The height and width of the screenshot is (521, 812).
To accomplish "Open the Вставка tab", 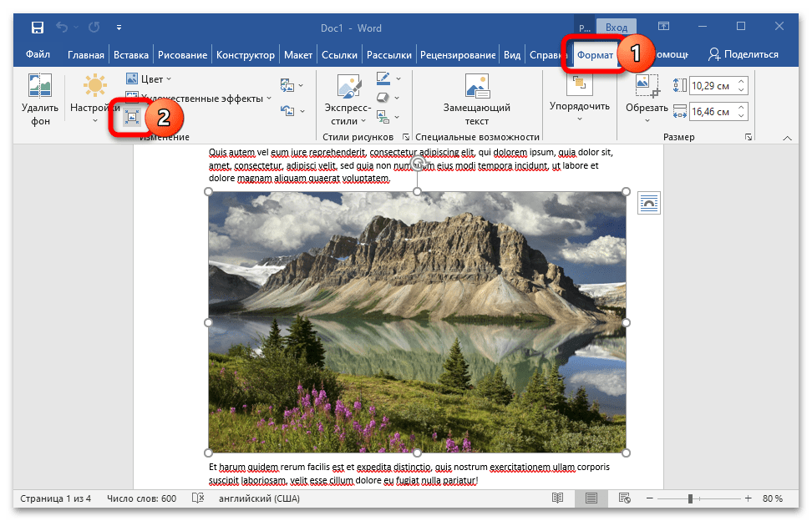I will click(x=132, y=55).
